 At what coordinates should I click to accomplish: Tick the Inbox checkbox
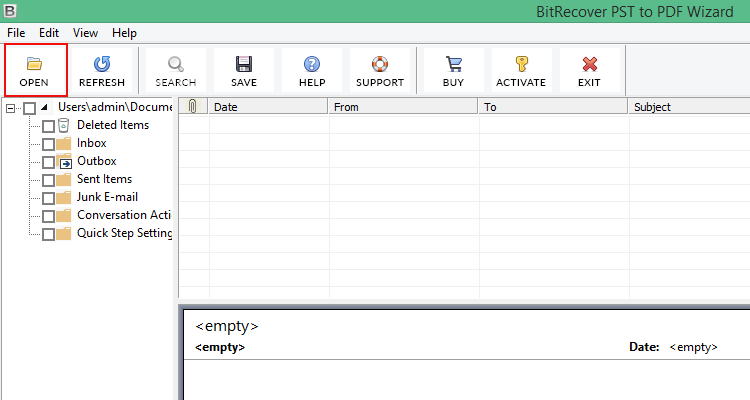point(48,144)
